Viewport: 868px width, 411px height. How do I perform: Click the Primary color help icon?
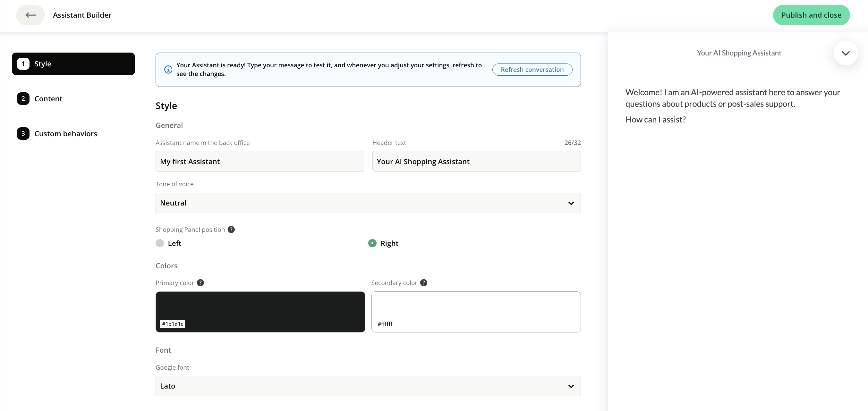click(x=200, y=283)
